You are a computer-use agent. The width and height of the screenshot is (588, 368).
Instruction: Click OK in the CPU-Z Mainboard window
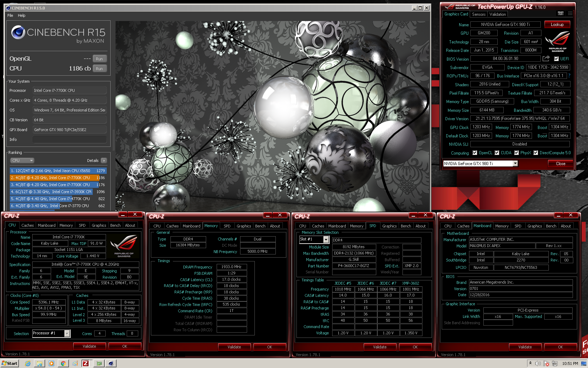[560, 347]
